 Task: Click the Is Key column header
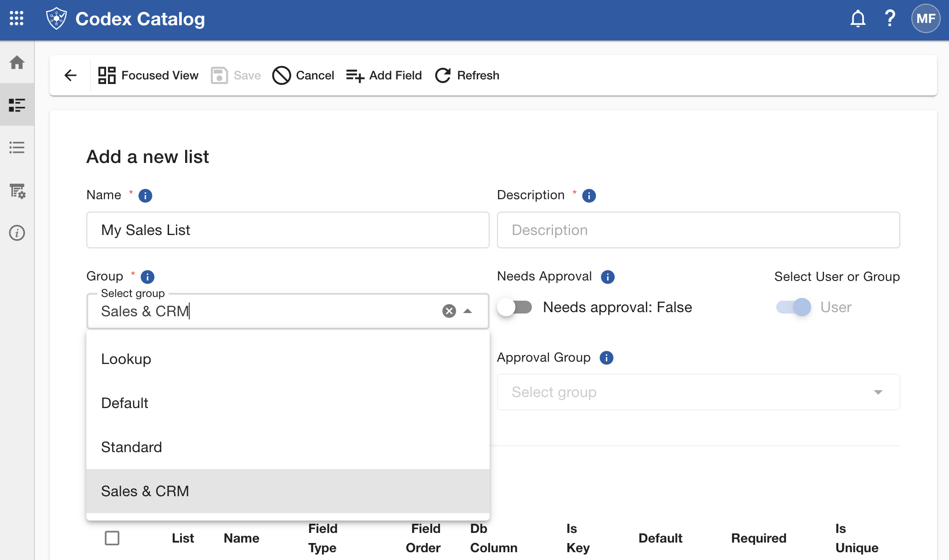click(578, 538)
